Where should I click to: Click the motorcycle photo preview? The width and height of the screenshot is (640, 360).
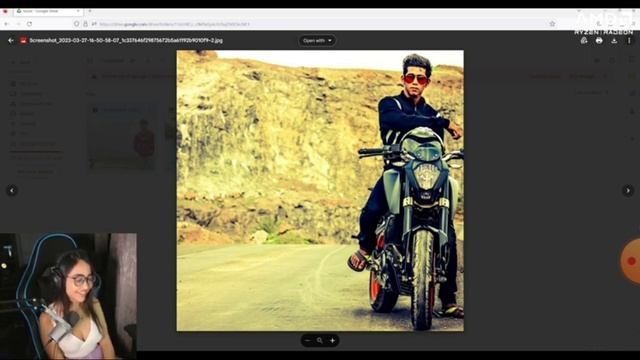point(320,191)
